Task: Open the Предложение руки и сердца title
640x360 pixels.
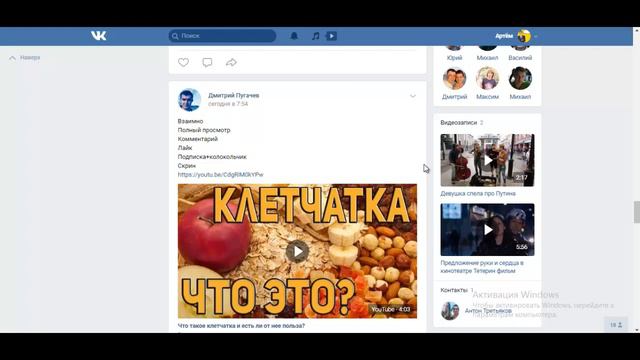Action: tap(482, 267)
